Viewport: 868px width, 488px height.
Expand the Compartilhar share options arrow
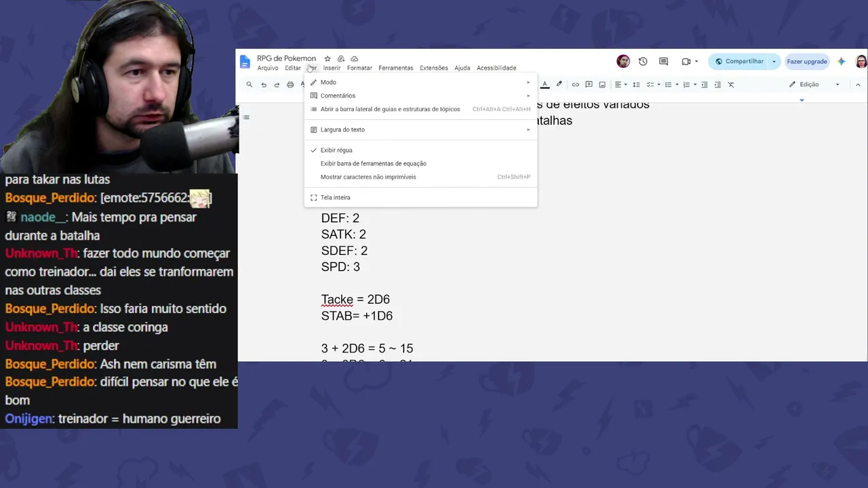[x=774, y=62]
